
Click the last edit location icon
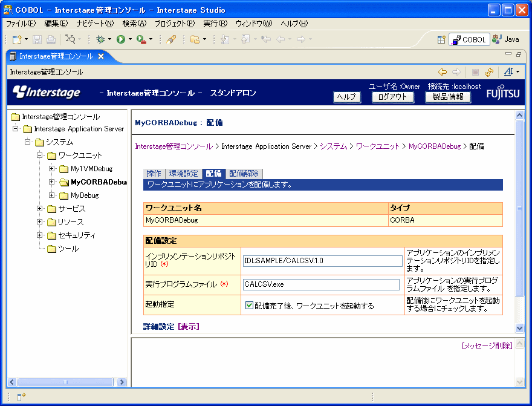point(266,39)
